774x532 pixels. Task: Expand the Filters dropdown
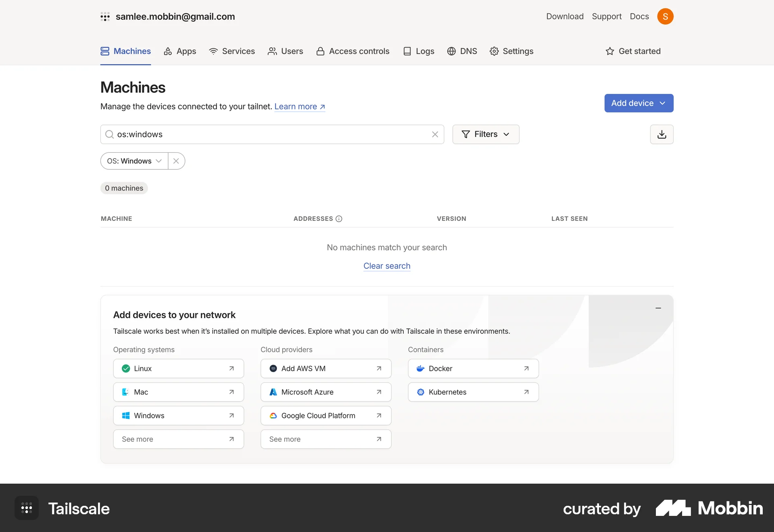click(x=486, y=134)
